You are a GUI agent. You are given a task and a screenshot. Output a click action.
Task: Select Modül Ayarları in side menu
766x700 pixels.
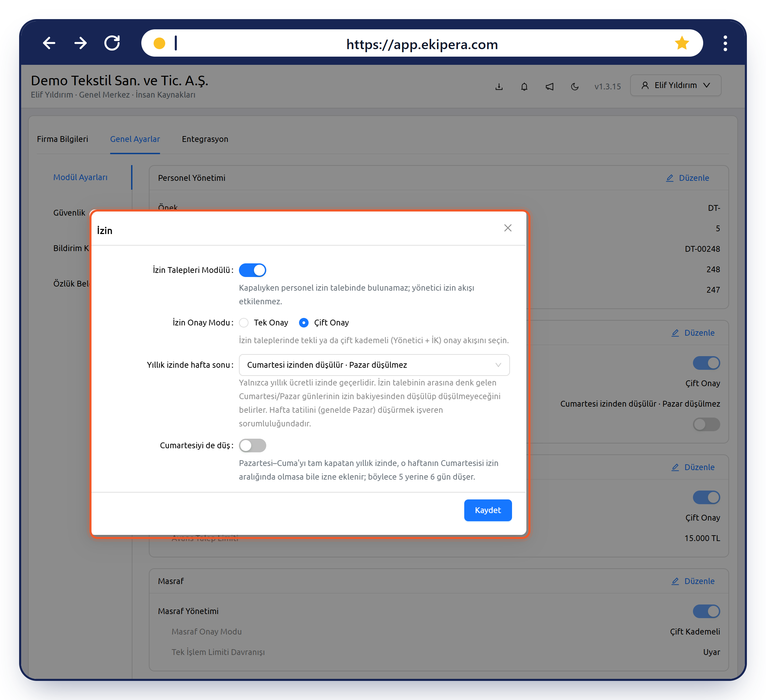(x=80, y=177)
